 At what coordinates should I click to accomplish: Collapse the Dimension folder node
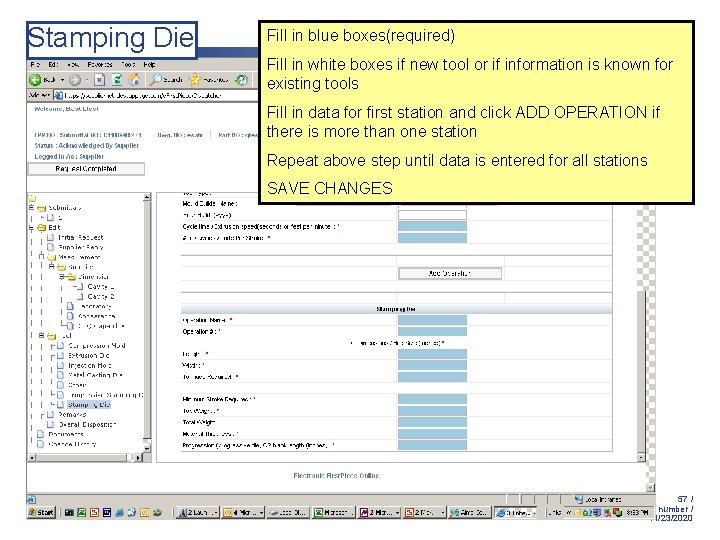pos(61,277)
